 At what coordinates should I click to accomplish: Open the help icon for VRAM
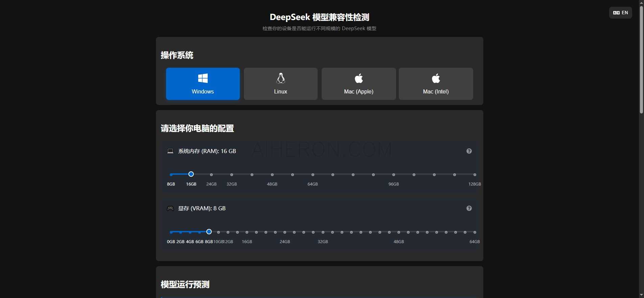pos(469,208)
